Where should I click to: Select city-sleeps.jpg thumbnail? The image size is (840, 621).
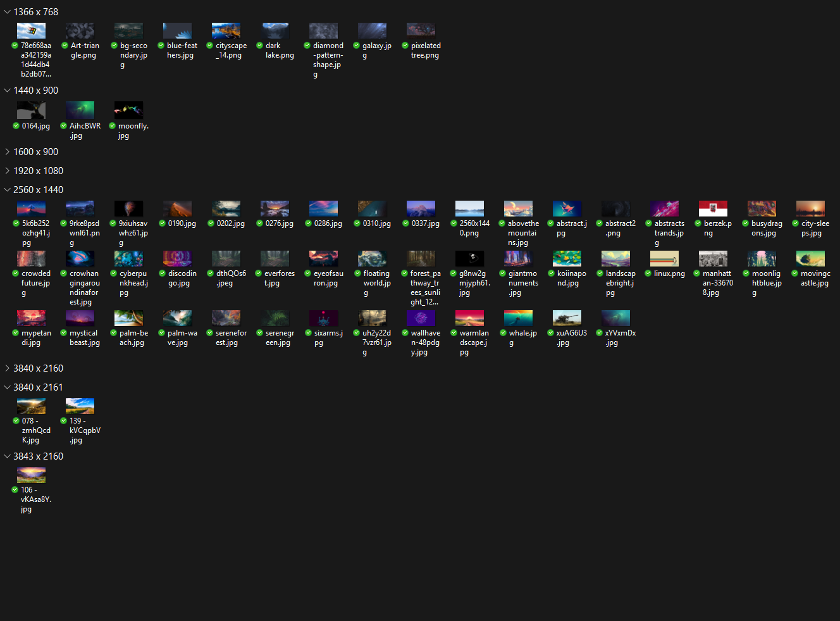coord(810,208)
